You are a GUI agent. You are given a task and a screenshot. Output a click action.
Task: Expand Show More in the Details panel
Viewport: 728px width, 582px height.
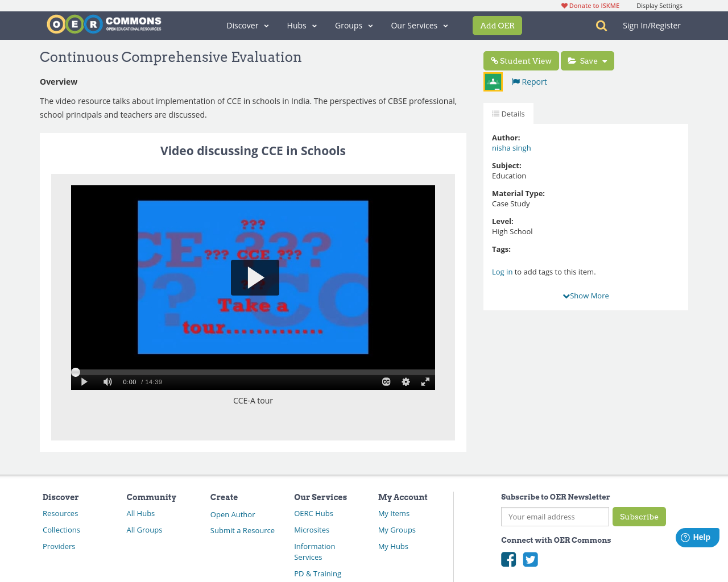[x=585, y=295]
